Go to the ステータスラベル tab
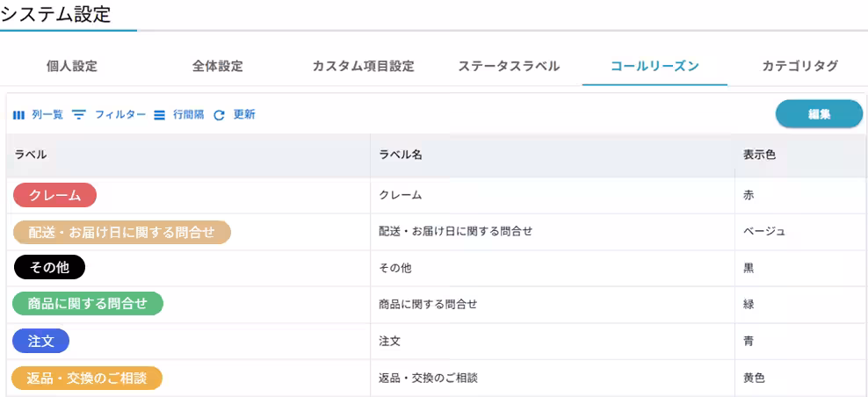Screen dimensions: 868x397 pyautogui.click(x=509, y=66)
